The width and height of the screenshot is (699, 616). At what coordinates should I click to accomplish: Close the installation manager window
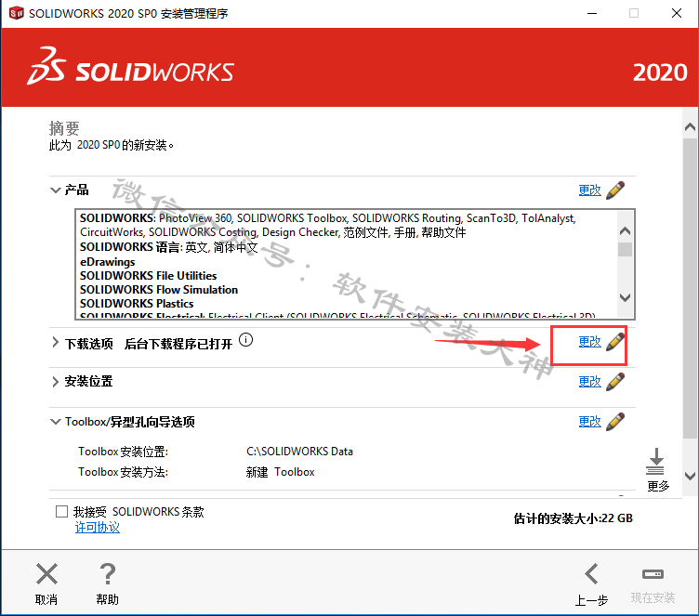tap(677, 13)
